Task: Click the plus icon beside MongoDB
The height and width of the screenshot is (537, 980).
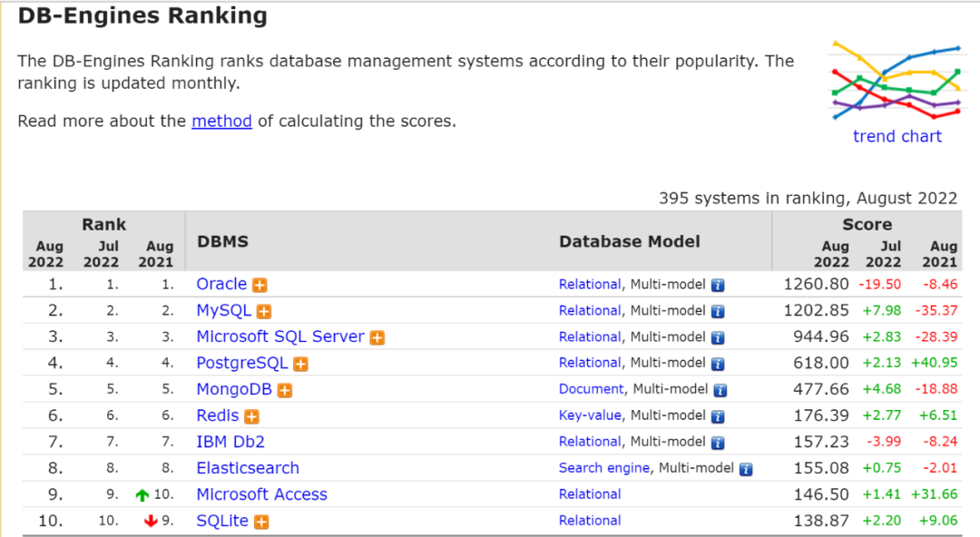Action: click(x=285, y=390)
